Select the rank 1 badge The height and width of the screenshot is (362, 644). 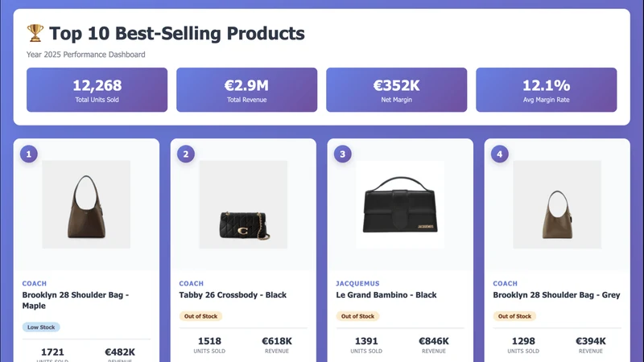(x=29, y=154)
